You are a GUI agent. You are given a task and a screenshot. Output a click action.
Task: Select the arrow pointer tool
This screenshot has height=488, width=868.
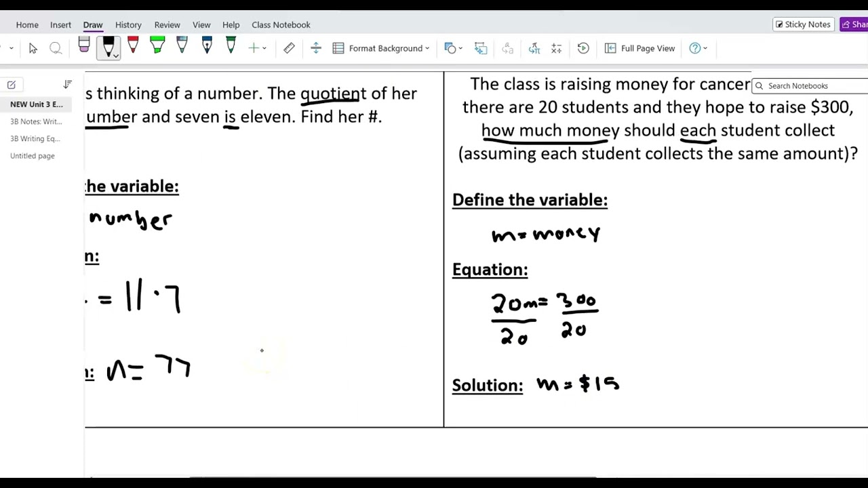(x=33, y=48)
